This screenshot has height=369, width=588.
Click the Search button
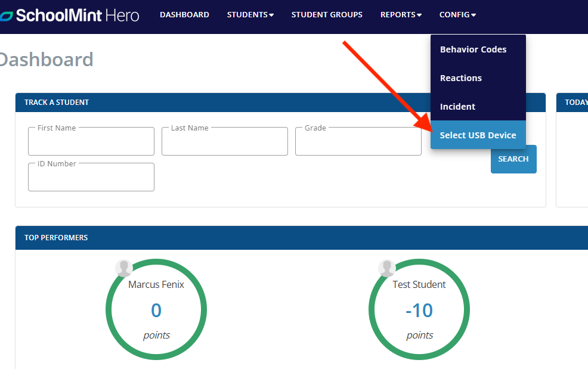point(513,159)
